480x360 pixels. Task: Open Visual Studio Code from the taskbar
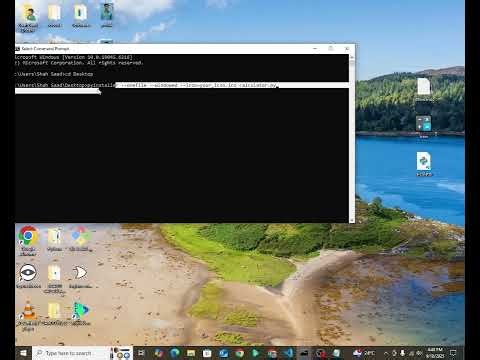pos(289,353)
